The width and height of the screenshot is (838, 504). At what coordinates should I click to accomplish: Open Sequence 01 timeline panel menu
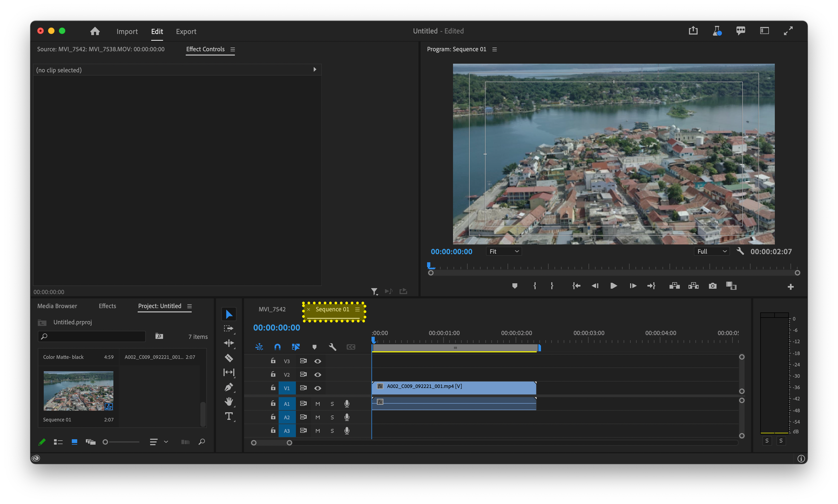357,309
